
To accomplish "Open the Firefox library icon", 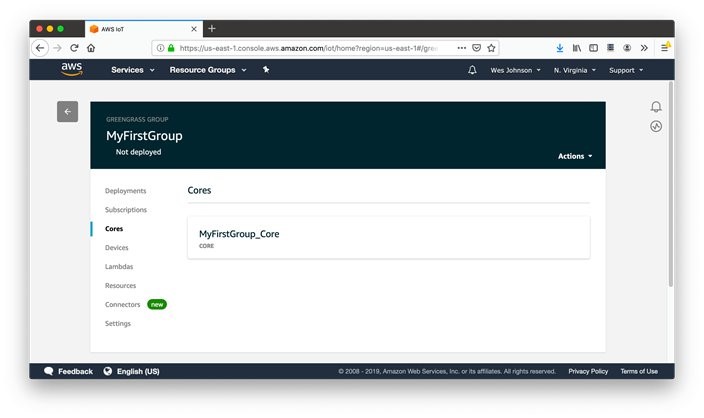I will [576, 48].
